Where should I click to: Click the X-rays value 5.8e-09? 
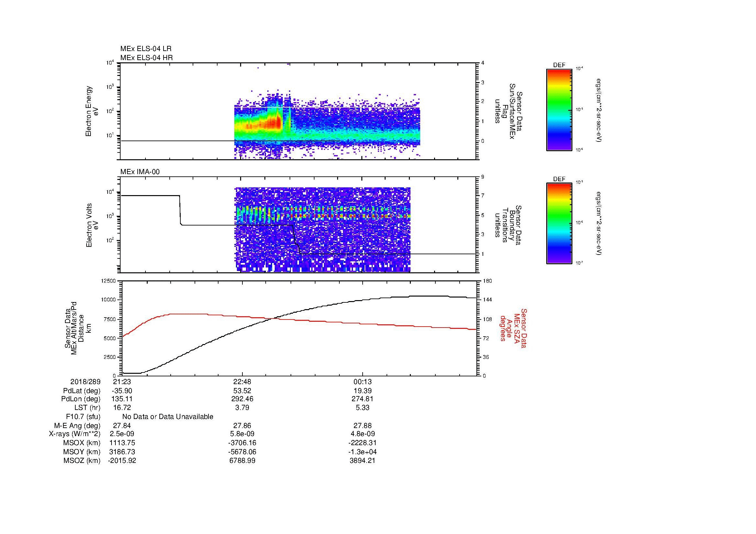(242, 434)
